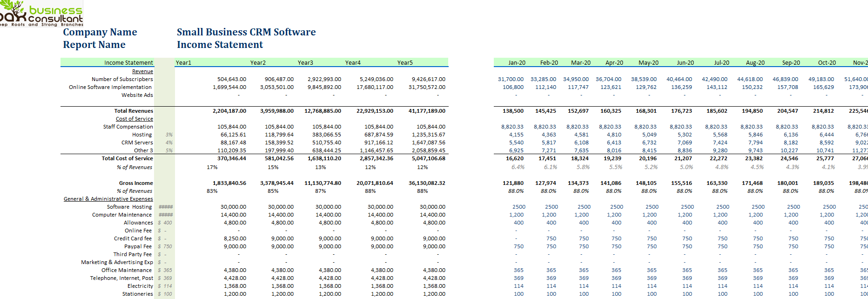The width and height of the screenshot is (868, 299).
Task: Select the Year4 column header
Action: tap(353, 63)
